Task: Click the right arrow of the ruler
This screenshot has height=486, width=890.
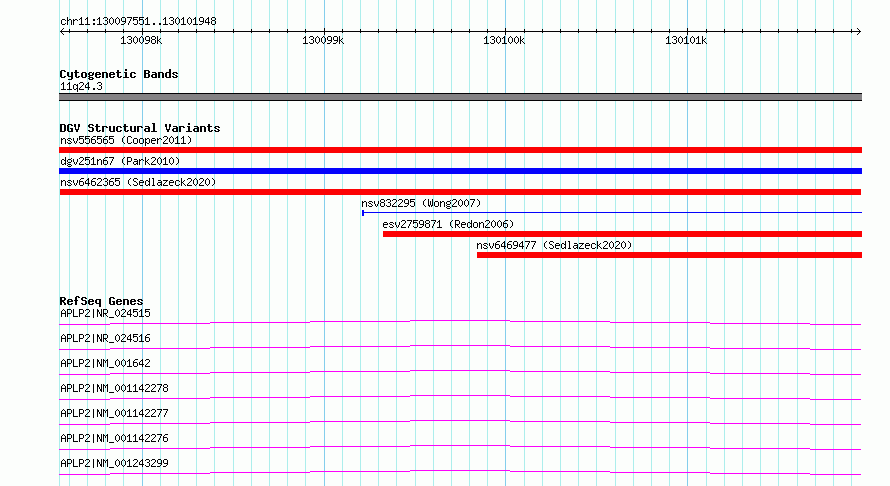Action: (x=858, y=31)
